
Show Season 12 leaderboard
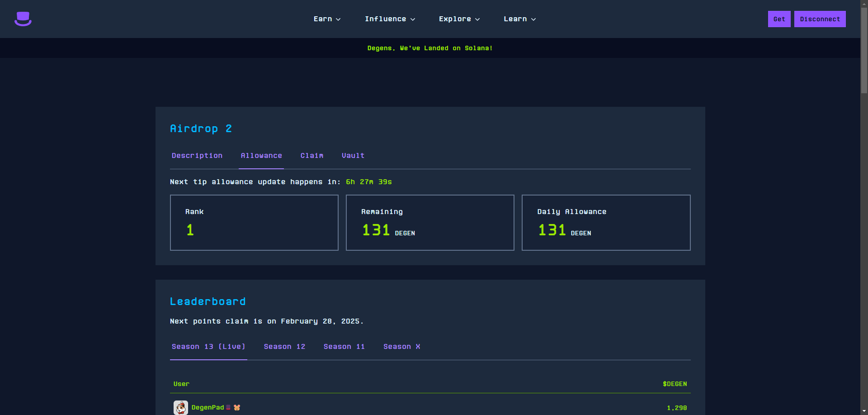pos(284,347)
